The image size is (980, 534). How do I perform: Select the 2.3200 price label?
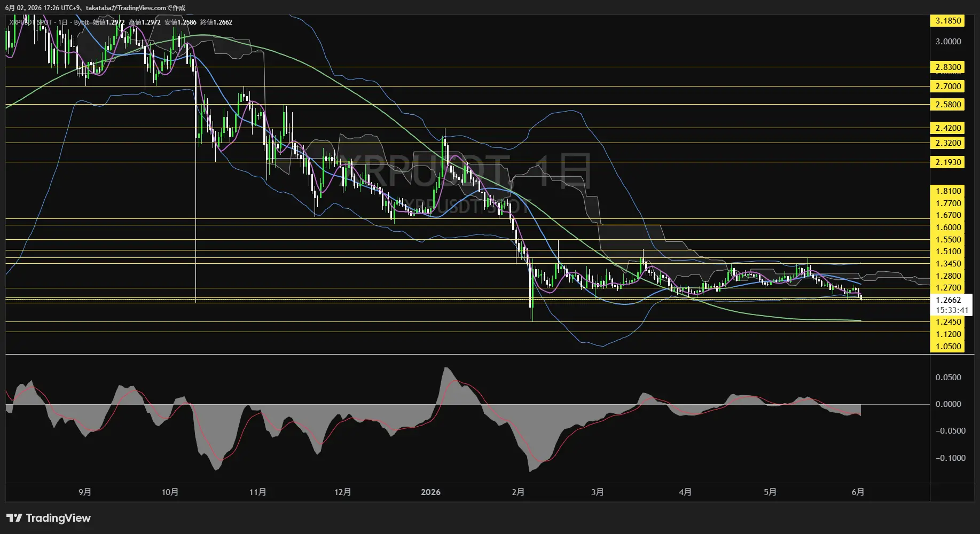click(948, 143)
